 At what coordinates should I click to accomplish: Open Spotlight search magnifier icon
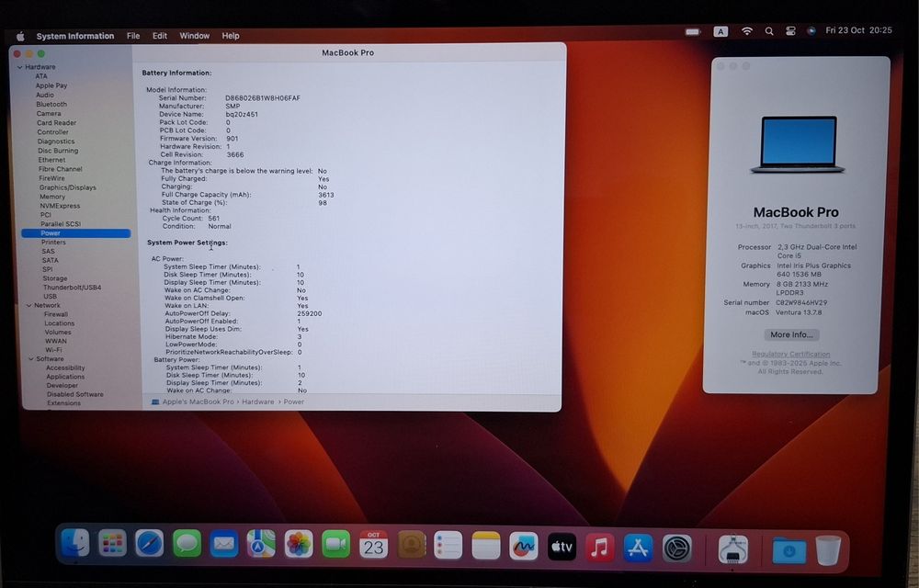tap(769, 31)
